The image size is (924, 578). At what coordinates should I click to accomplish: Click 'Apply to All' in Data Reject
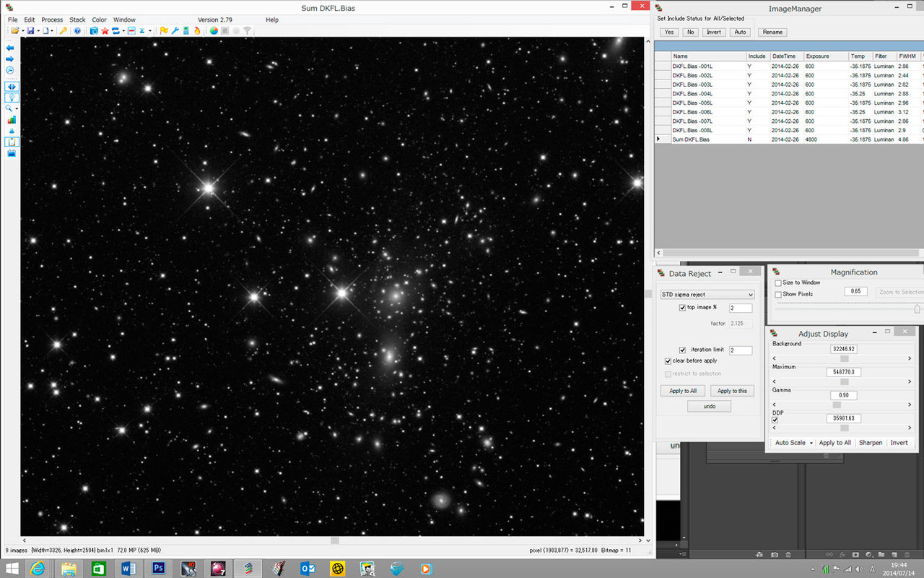pyautogui.click(x=683, y=391)
